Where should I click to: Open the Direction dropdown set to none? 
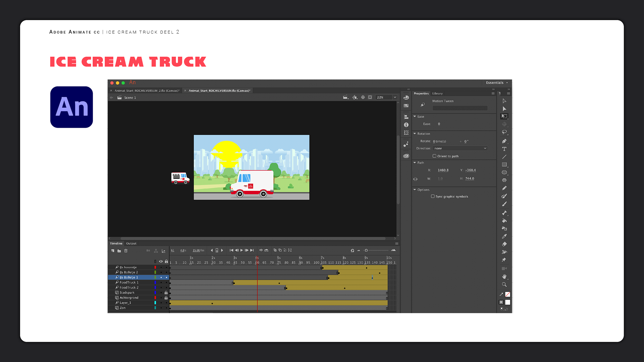click(x=460, y=148)
